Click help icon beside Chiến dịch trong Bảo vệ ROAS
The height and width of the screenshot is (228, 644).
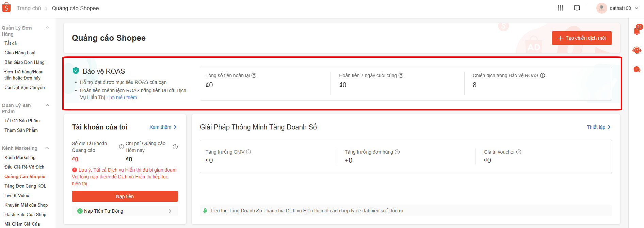point(543,75)
